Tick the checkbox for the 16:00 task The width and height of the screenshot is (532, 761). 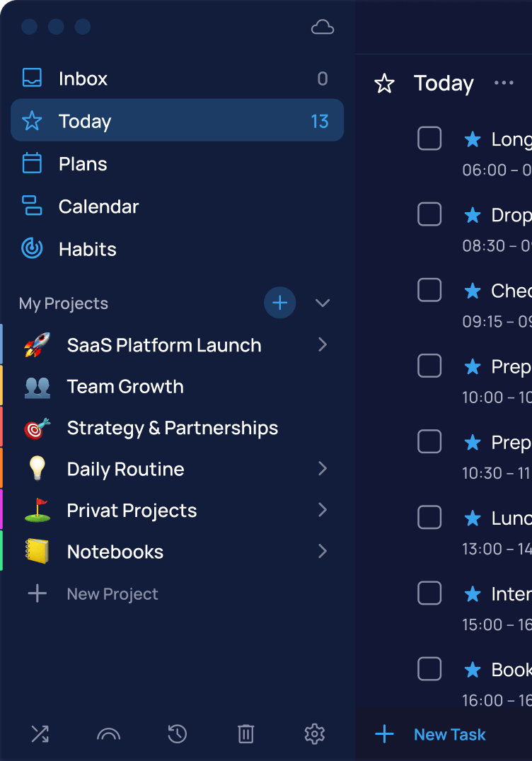(x=429, y=669)
